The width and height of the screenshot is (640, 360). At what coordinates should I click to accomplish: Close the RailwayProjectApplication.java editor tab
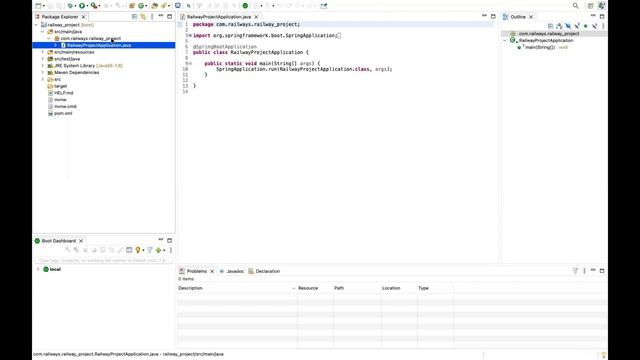[256, 17]
